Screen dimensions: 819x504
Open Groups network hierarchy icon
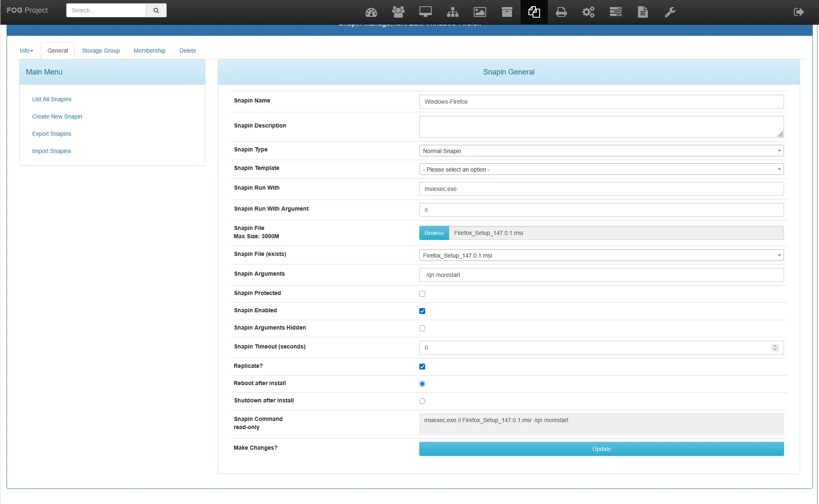tap(452, 12)
